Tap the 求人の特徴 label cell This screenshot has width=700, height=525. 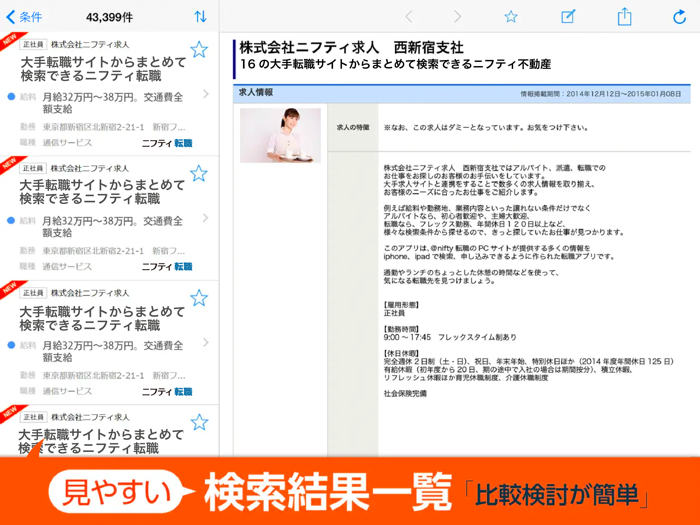click(353, 127)
